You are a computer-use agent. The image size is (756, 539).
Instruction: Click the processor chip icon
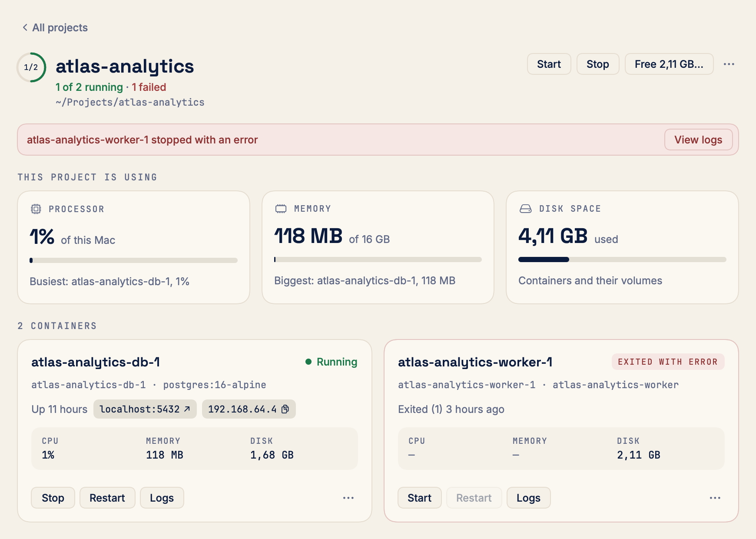click(x=36, y=209)
